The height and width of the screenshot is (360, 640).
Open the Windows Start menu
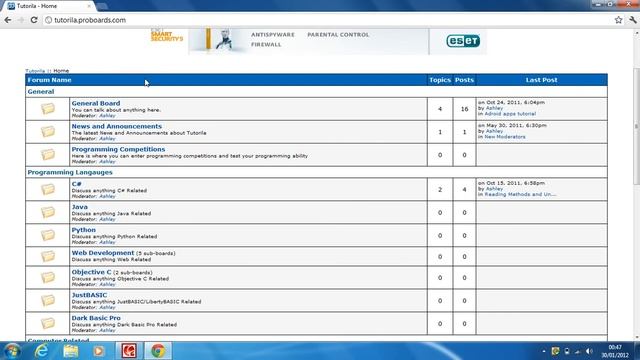coord(12,351)
